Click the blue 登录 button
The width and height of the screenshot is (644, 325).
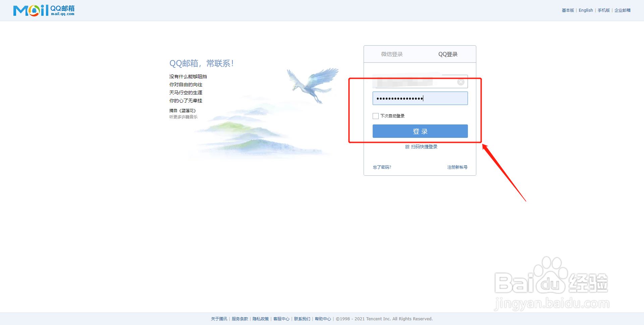420,131
